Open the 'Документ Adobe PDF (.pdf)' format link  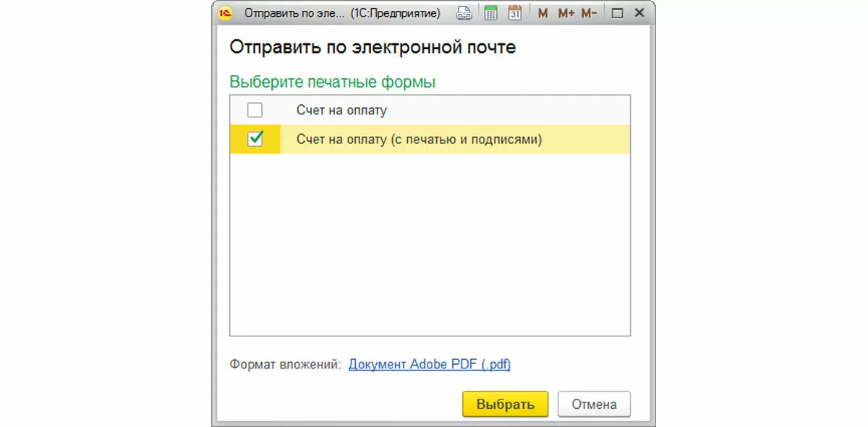[x=430, y=364]
